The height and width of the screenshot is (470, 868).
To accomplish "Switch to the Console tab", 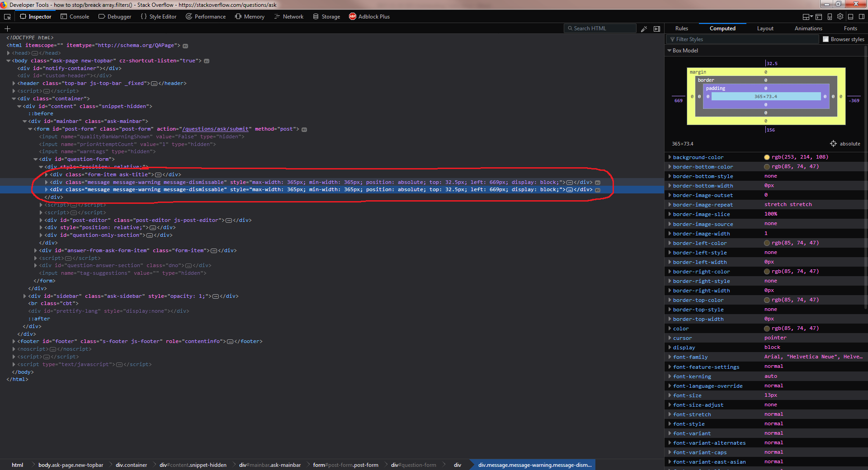I will click(x=75, y=17).
